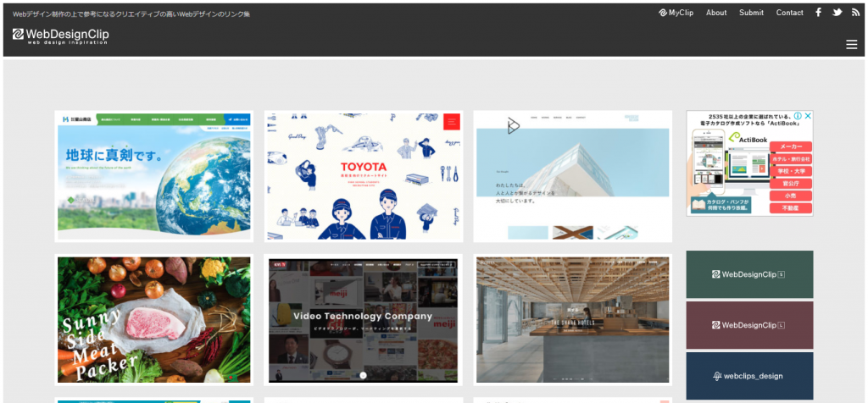Open the Video Technology Company thumbnail
The width and height of the screenshot is (868, 403).
point(363,319)
